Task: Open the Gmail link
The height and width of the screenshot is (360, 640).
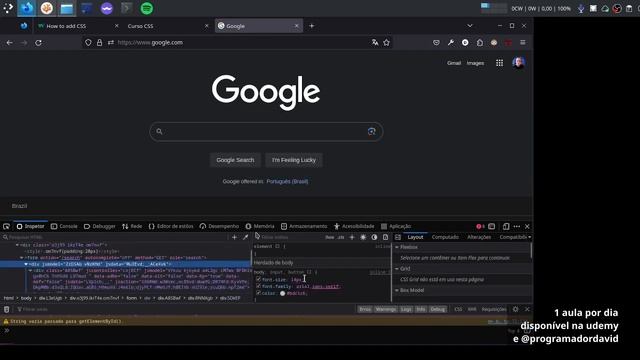Action: 454,63
